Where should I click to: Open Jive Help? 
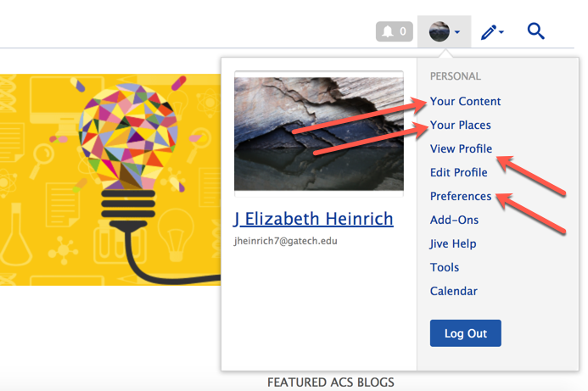tap(453, 243)
